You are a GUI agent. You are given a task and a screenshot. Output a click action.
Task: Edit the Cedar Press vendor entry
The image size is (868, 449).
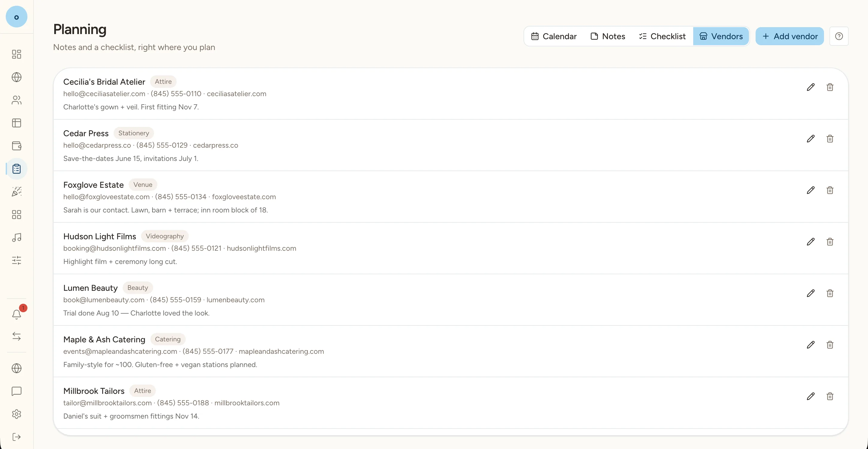[x=811, y=139]
